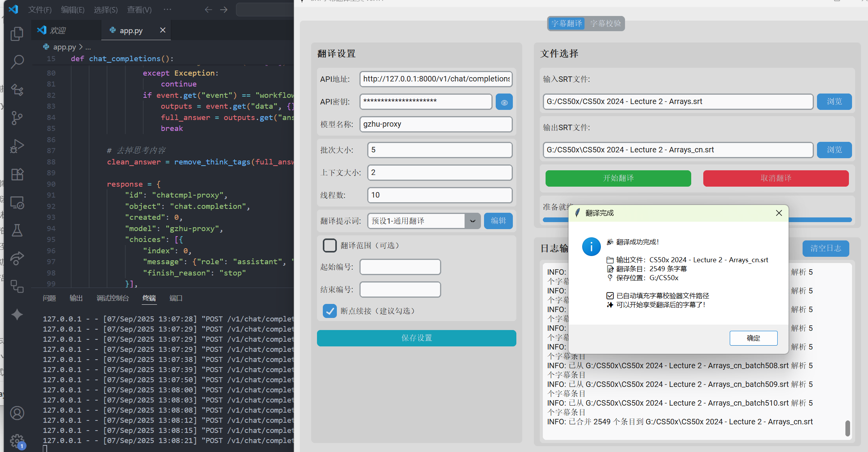
Task: Browse for the input SRT file
Action: pyautogui.click(x=834, y=102)
